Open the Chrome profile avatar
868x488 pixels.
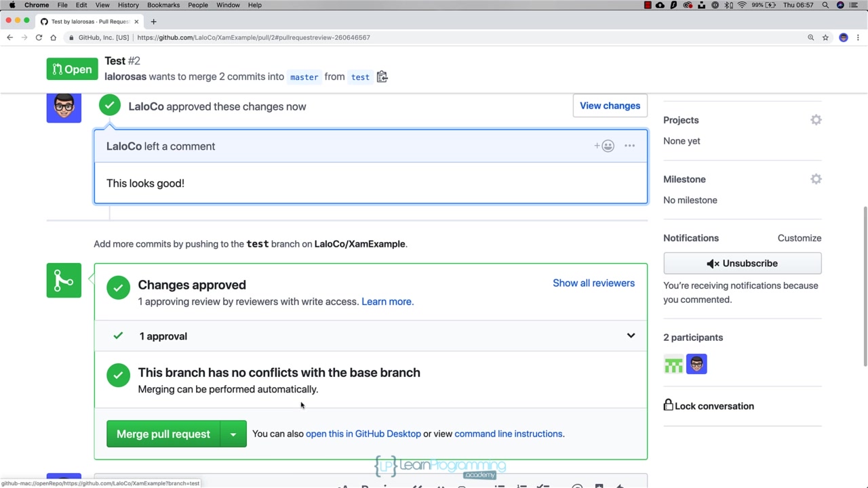(x=844, y=37)
